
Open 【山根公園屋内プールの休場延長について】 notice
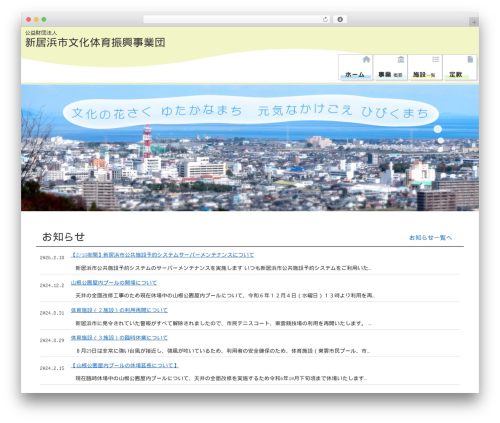point(125,366)
